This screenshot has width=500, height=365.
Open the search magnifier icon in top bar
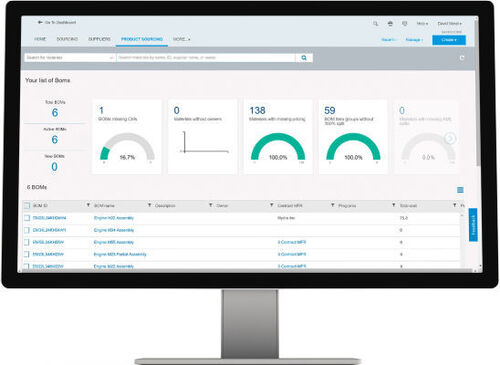[x=375, y=23]
